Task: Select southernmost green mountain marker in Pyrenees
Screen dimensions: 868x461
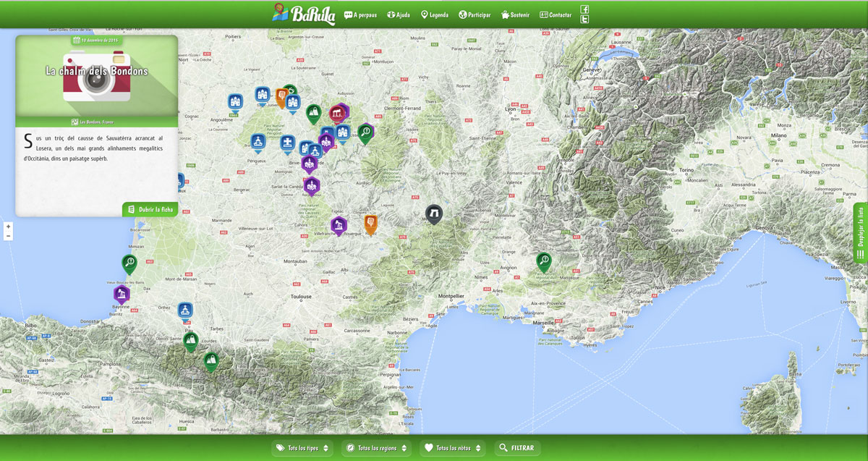Action: tap(211, 361)
